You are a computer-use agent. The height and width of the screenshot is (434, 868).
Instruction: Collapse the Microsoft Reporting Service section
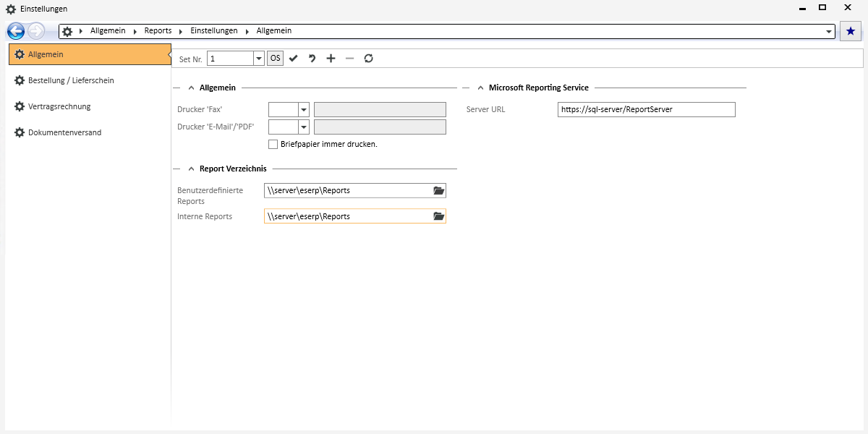(x=480, y=88)
